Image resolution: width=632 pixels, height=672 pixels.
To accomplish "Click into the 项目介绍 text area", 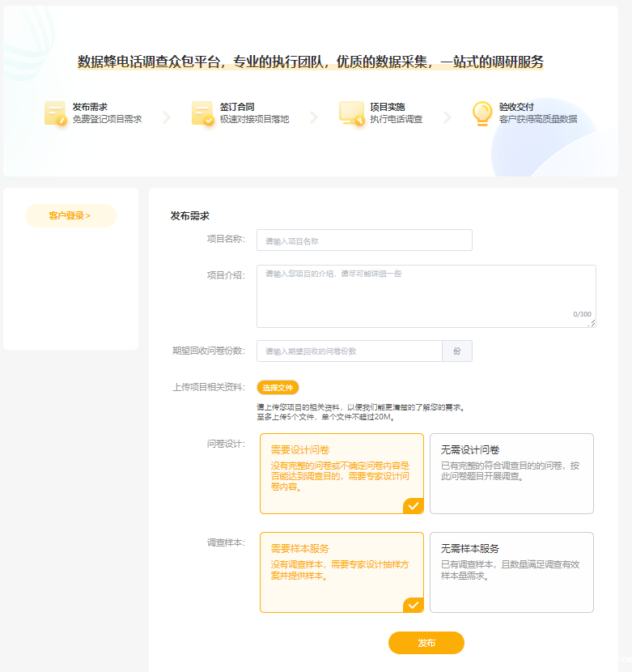I will (426, 296).
